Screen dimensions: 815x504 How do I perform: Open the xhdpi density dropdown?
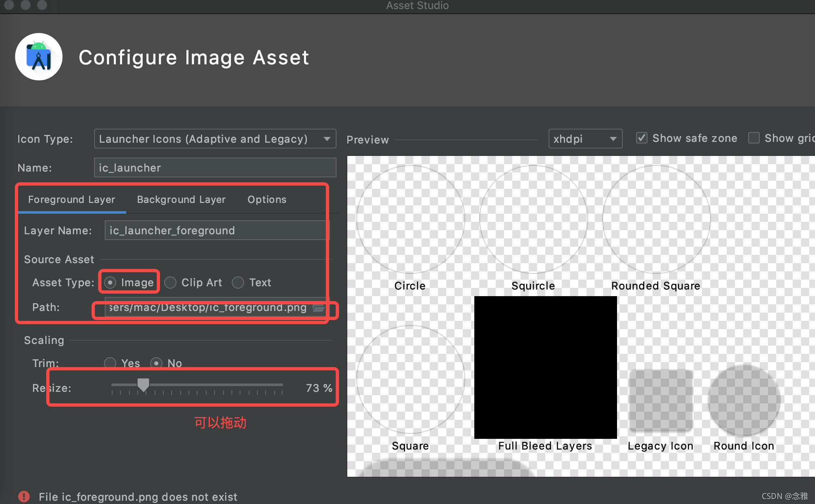coord(585,139)
